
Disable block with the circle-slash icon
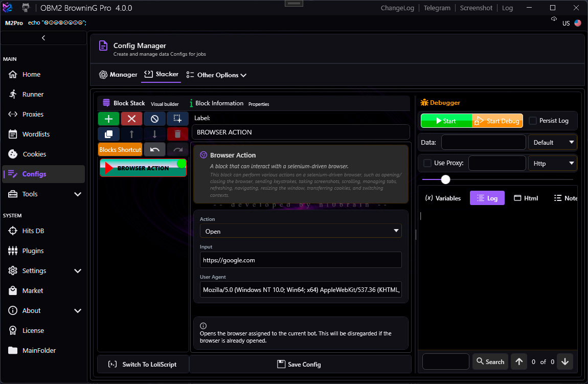pos(154,119)
